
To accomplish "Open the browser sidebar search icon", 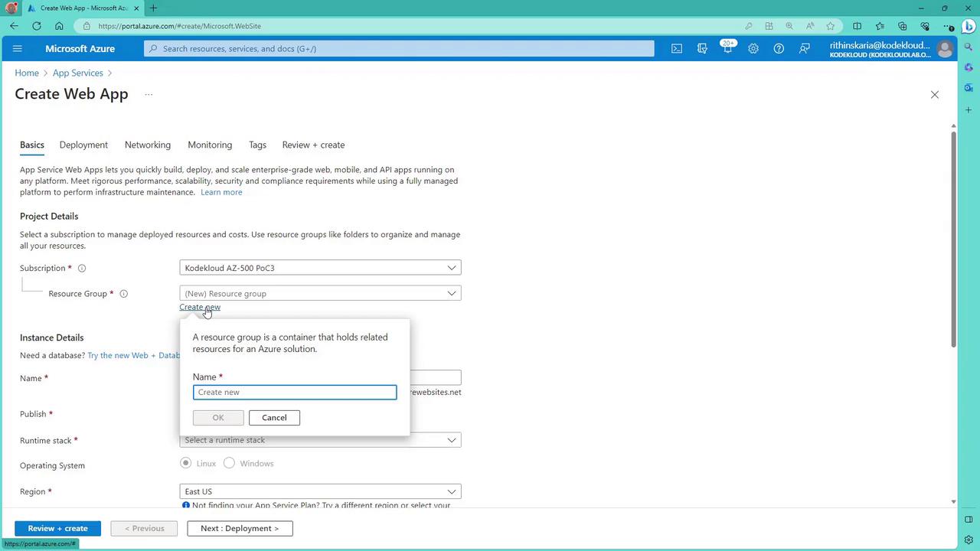I will (969, 47).
